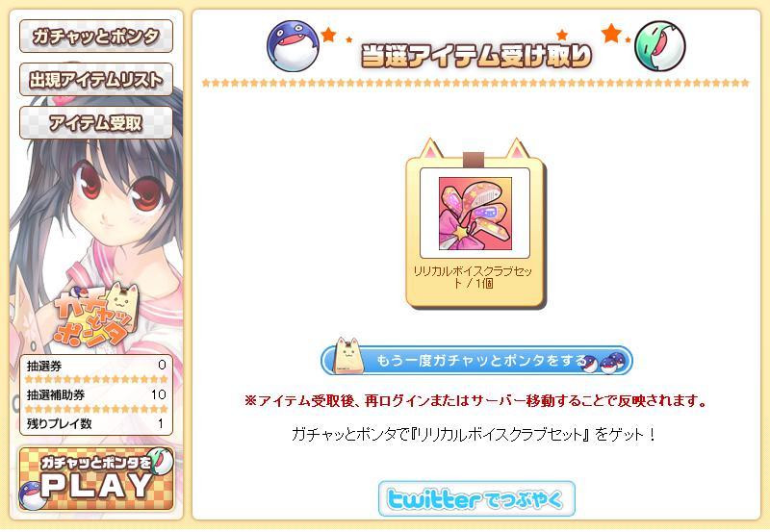Click the リリカルボイスクラブセット item label

point(473,277)
